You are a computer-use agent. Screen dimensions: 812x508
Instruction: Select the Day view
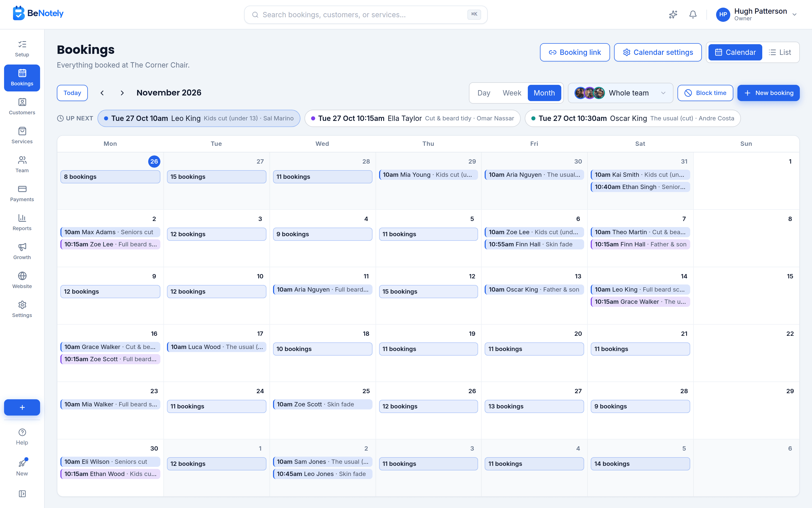[484, 93]
